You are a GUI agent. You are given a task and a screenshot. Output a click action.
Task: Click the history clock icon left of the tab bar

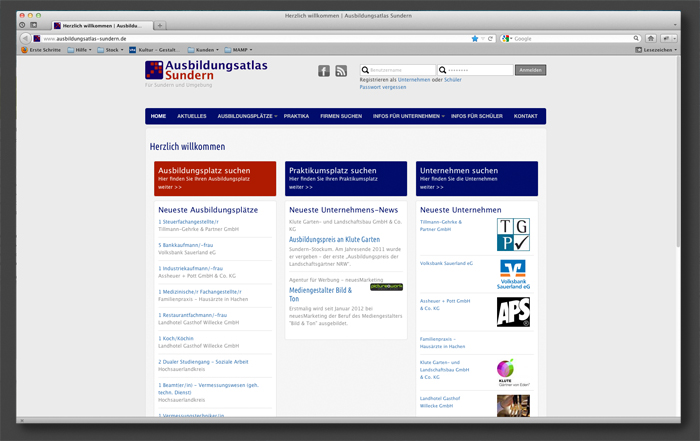(22, 25)
